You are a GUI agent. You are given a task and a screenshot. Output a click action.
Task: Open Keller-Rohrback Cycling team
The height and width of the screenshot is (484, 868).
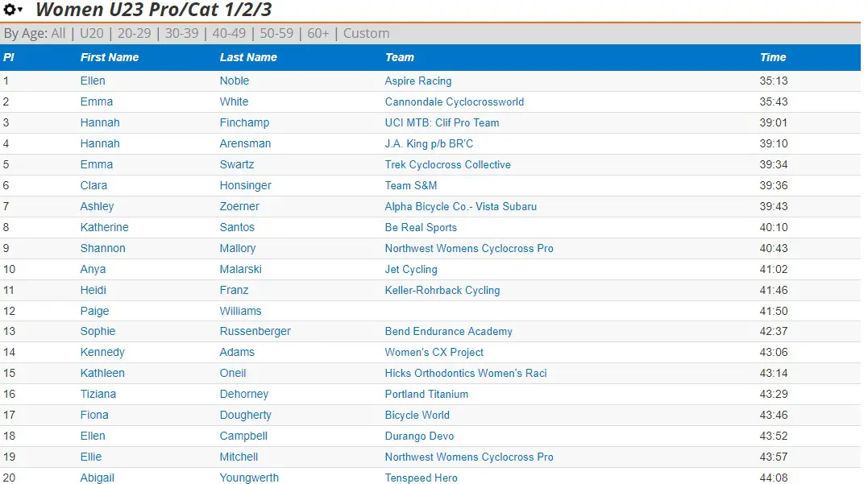(442, 291)
